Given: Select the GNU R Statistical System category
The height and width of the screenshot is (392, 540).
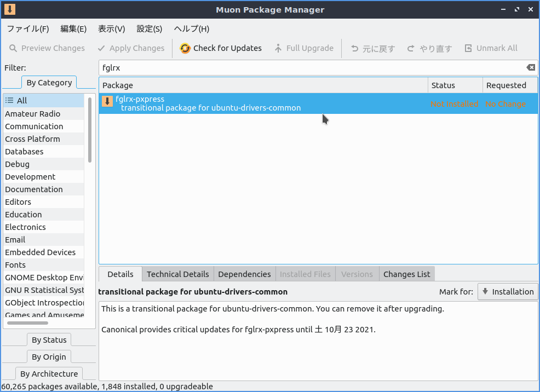Looking at the screenshot, I should point(44,290).
